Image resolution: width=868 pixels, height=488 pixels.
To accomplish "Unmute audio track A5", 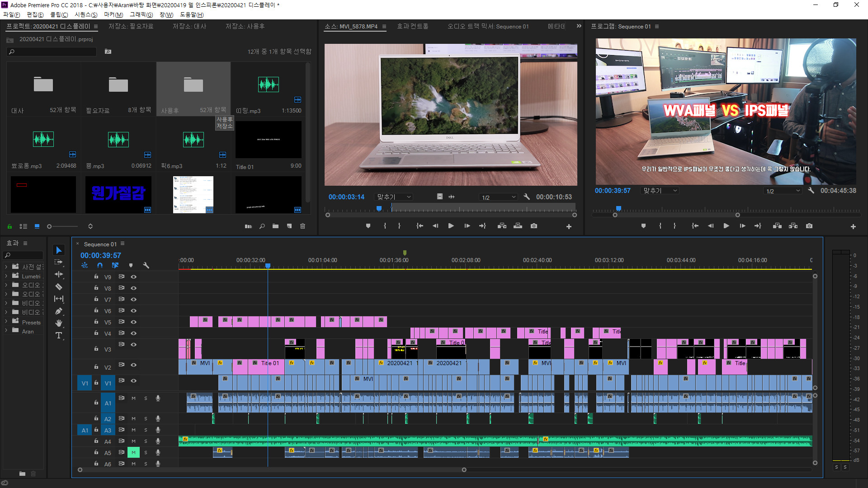I will pyautogui.click(x=133, y=452).
